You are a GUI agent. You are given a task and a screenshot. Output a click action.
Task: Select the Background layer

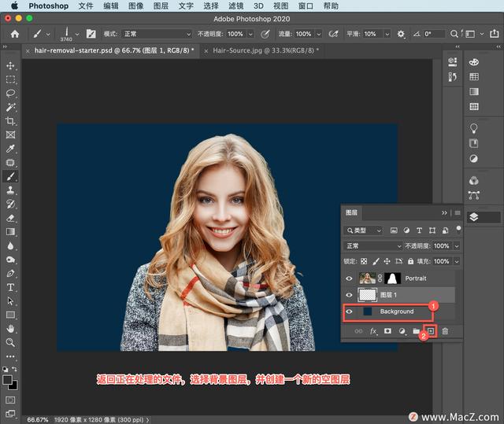tap(397, 312)
